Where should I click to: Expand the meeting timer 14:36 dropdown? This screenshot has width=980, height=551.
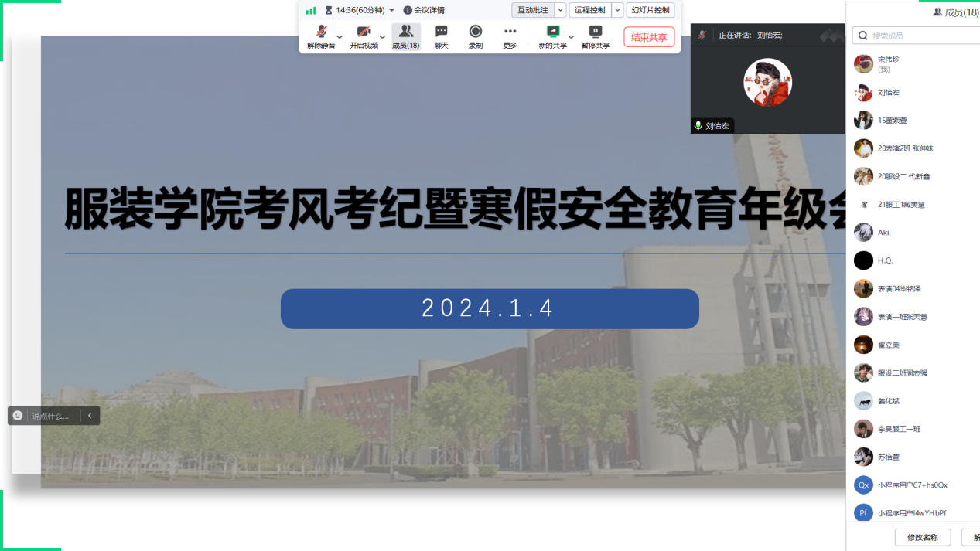click(x=391, y=10)
